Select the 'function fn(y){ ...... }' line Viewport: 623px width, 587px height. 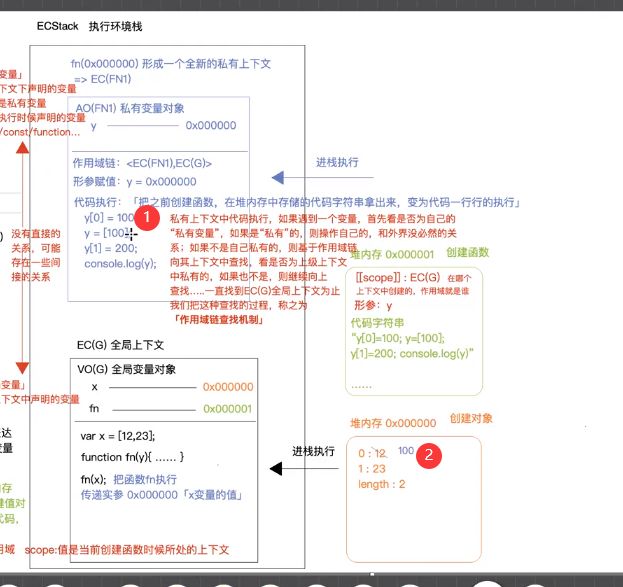tap(132, 457)
